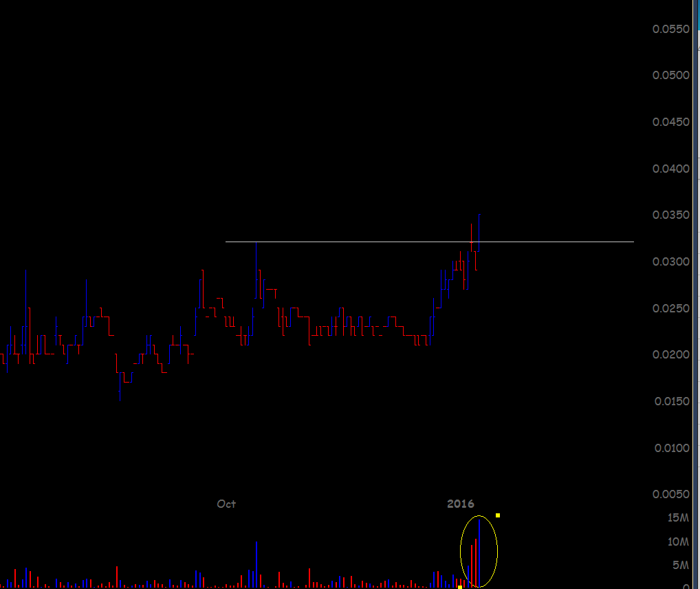The height and width of the screenshot is (589, 700).
Task: Click the 0.0400 price axis label
Action: pos(670,169)
